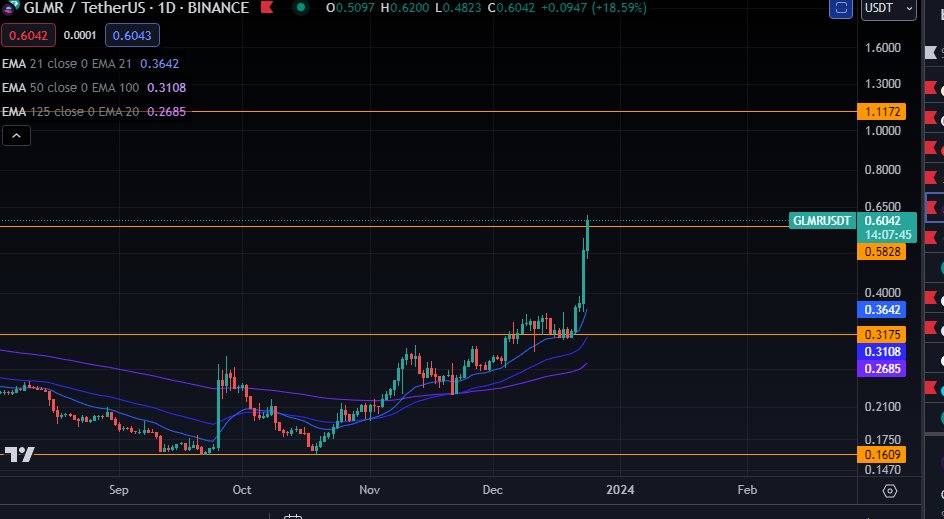Click the green market status dot
This screenshot has height=519, width=944.
(x=300, y=8)
